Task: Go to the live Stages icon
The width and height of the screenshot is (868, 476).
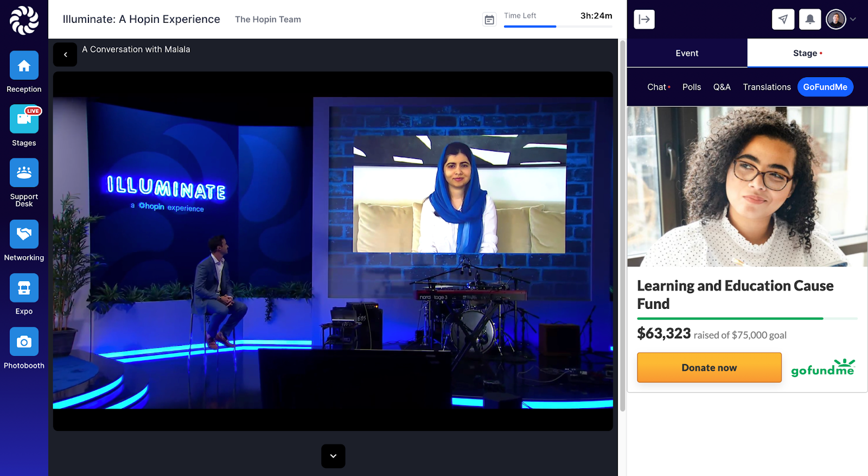Action: [24, 119]
